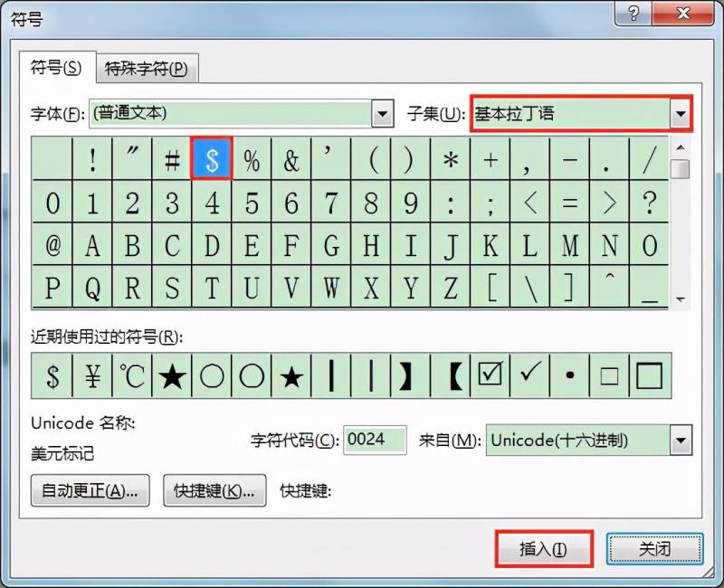
Task: Select the digit 7 in grid
Action: click(x=331, y=202)
